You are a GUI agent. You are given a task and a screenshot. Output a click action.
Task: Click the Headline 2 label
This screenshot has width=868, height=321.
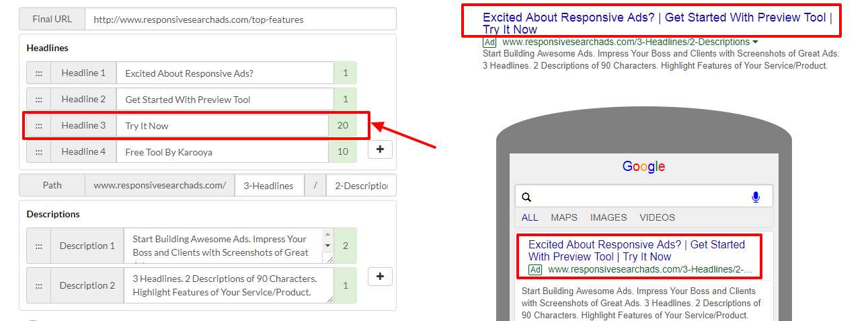[83, 99]
